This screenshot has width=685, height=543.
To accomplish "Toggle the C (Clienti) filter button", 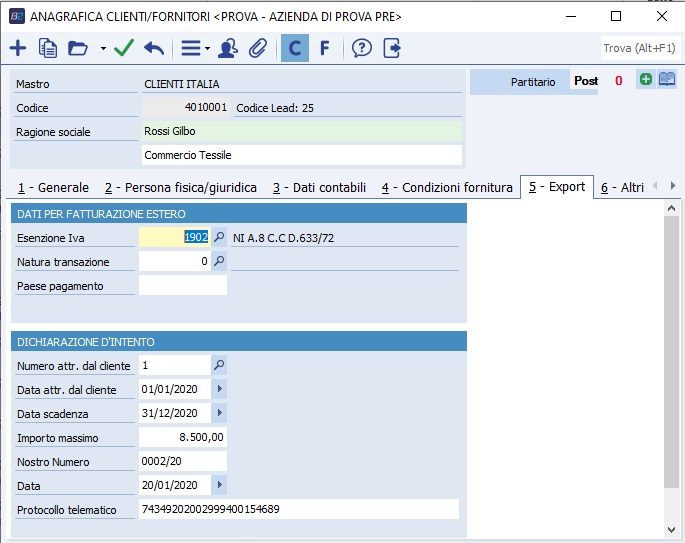I will [295, 48].
